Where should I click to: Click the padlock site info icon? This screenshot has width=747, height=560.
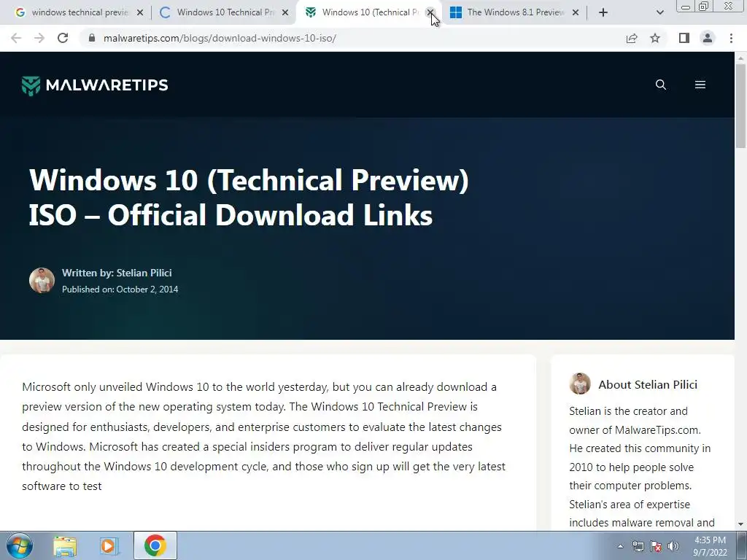tap(92, 38)
